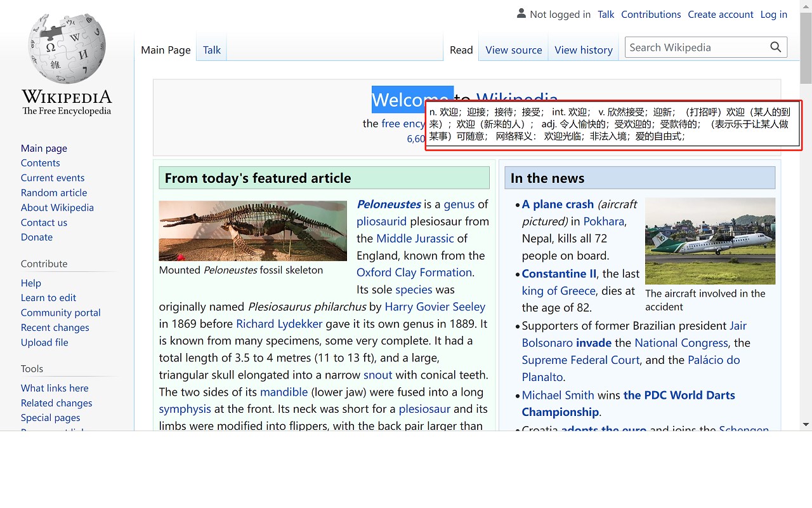This screenshot has height=508, width=812.
Task: Click the magnifying glass search icon
Action: [x=775, y=47]
